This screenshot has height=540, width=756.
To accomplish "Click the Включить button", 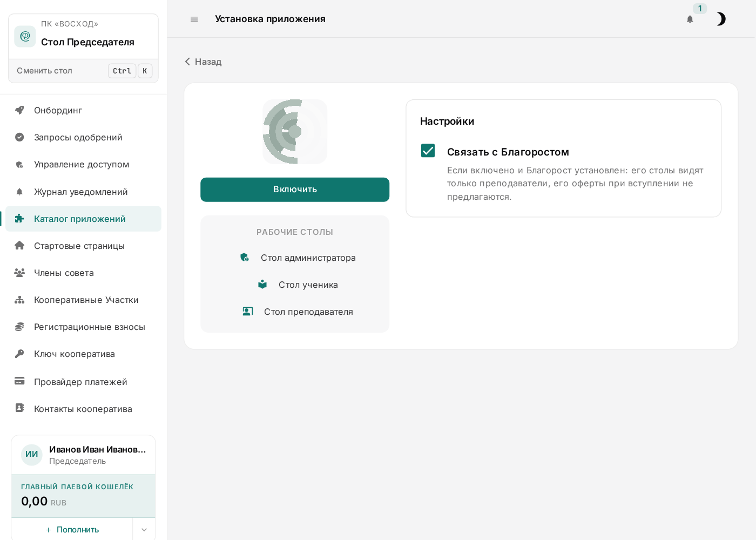I will pyautogui.click(x=295, y=190).
